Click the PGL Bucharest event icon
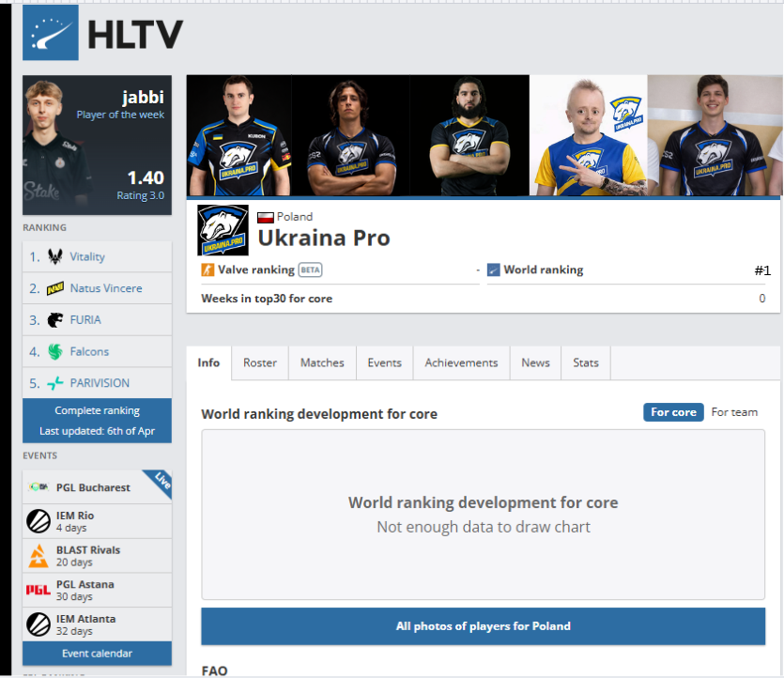 click(38, 487)
